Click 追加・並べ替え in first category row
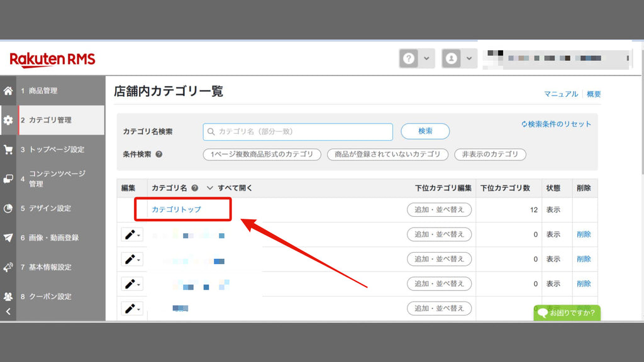644x362 pixels. (439, 234)
